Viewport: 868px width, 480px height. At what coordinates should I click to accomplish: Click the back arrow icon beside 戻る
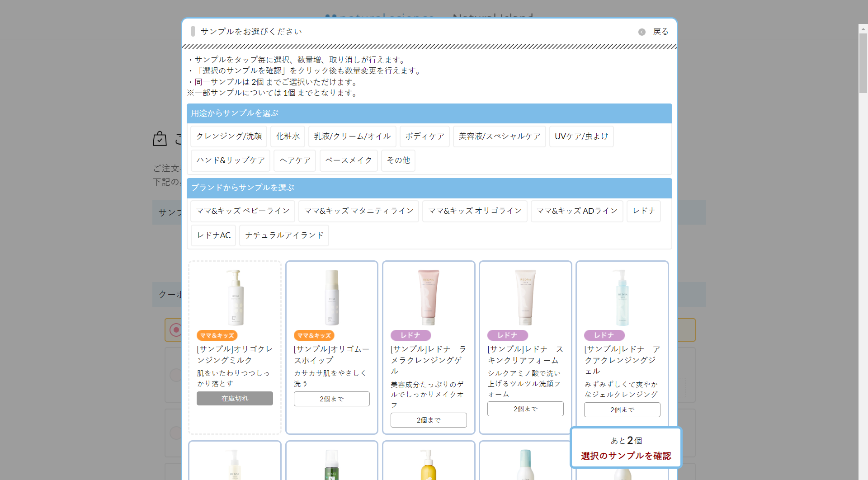(642, 32)
